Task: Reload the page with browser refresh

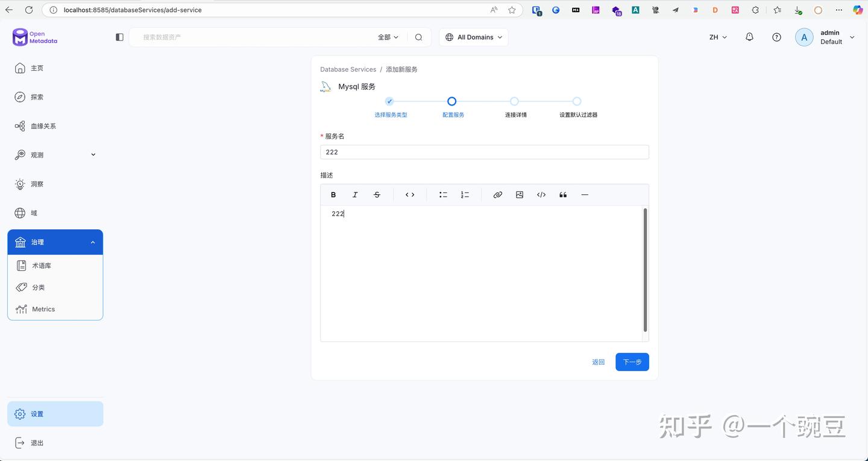Action: pyautogui.click(x=29, y=10)
